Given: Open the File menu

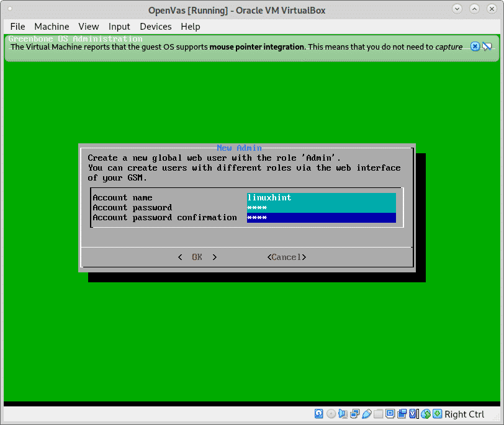Looking at the screenshot, I should tap(17, 27).
